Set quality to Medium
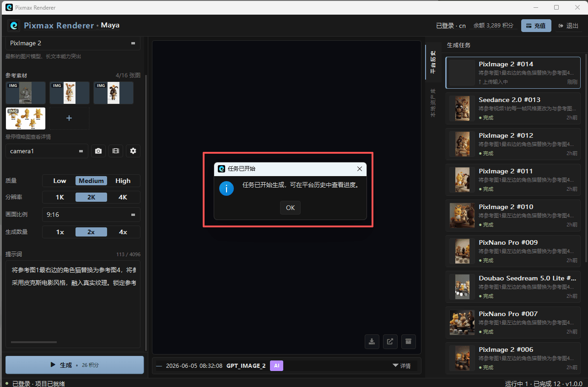588x387 pixels. point(91,181)
